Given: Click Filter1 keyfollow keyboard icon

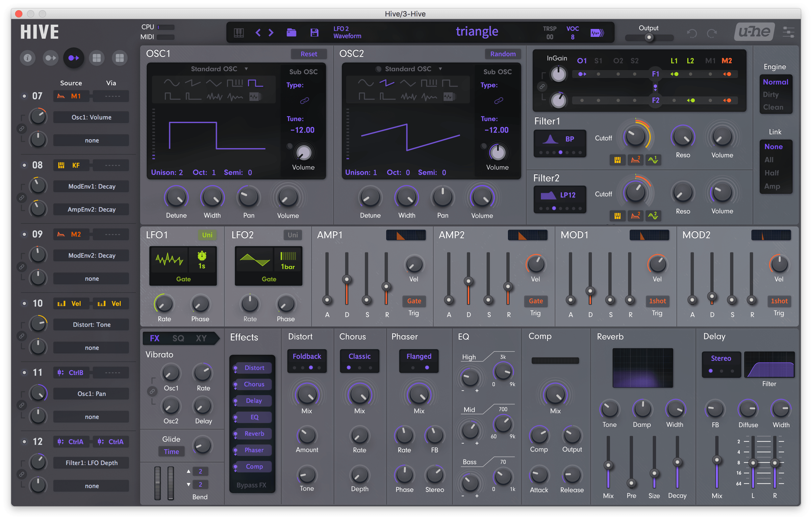Looking at the screenshot, I should coord(617,160).
